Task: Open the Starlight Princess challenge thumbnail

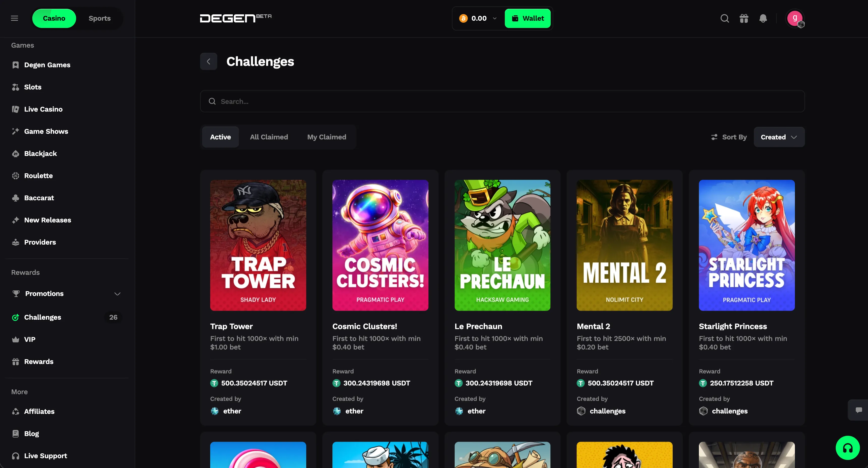Action: (x=747, y=245)
